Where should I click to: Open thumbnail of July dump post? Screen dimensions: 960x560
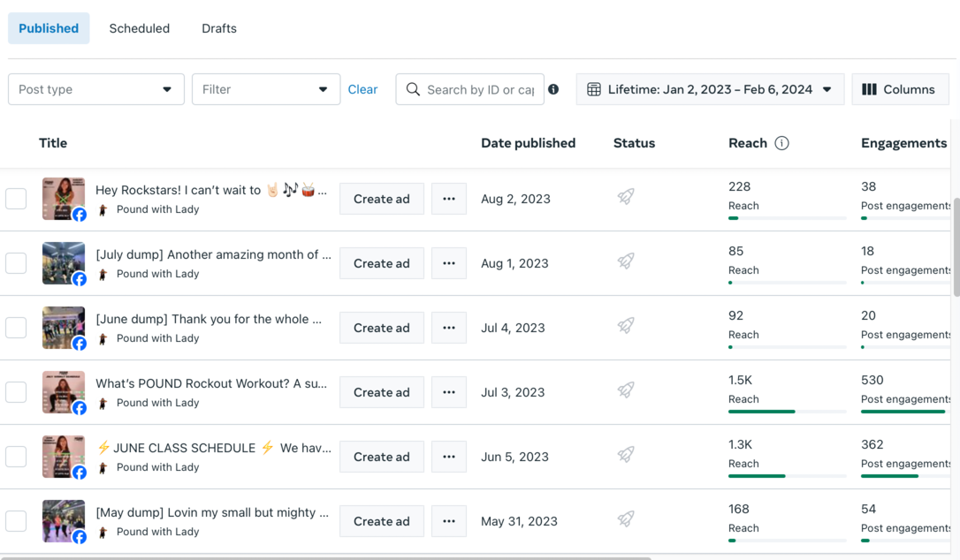[64, 262]
